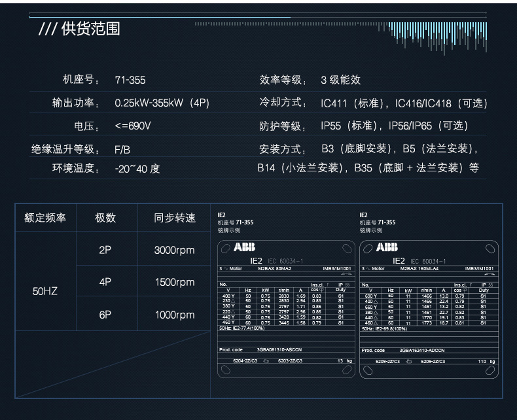Click the 同步转速 column header
Viewport: 517px width, 420px height.
174,218
